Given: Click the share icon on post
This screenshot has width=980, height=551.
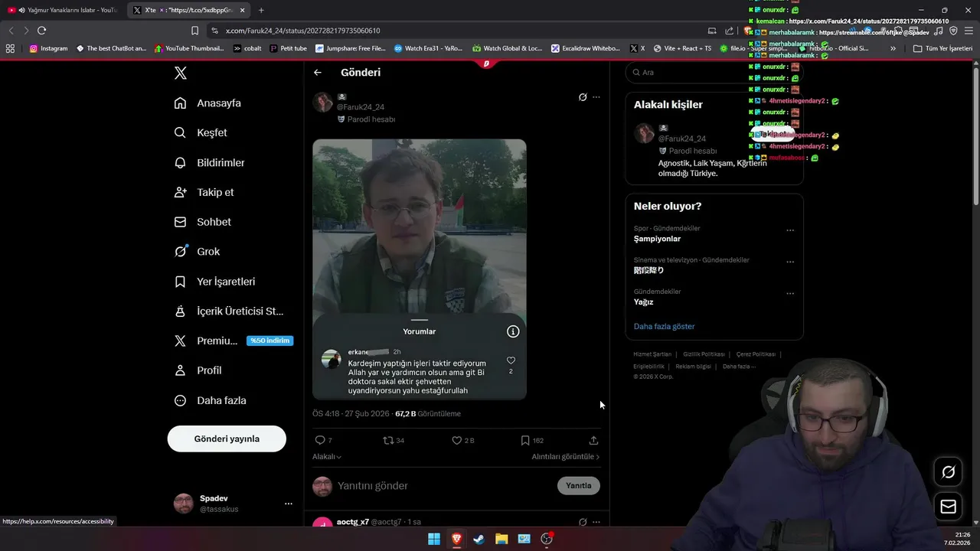Looking at the screenshot, I should click(x=593, y=440).
